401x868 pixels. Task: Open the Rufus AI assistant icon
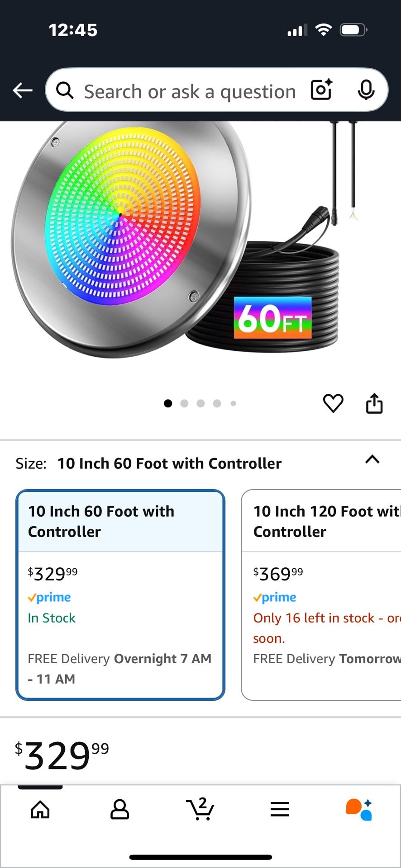tap(360, 809)
